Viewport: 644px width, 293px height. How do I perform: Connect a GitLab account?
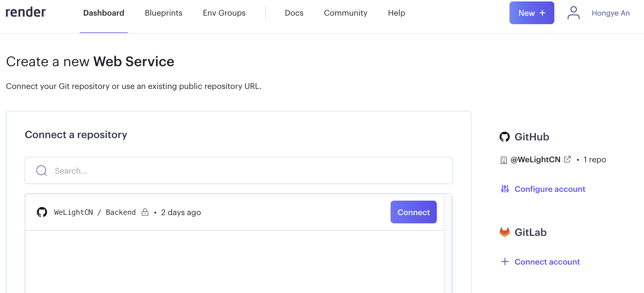click(547, 262)
